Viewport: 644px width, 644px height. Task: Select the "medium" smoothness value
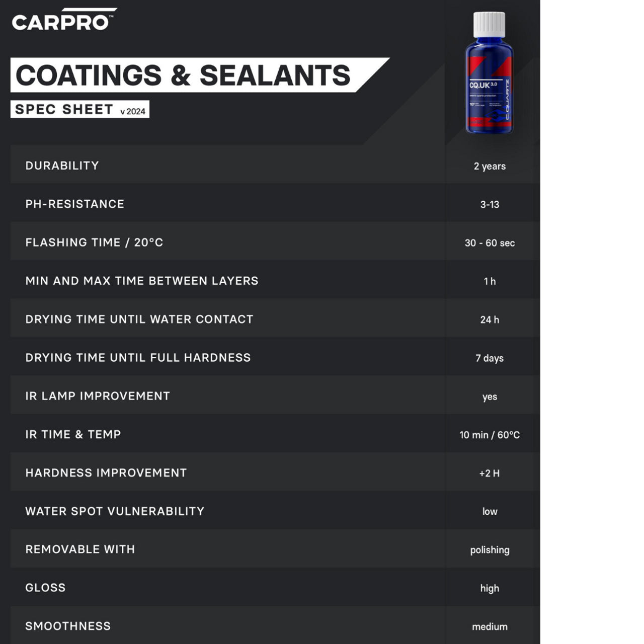click(x=490, y=626)
